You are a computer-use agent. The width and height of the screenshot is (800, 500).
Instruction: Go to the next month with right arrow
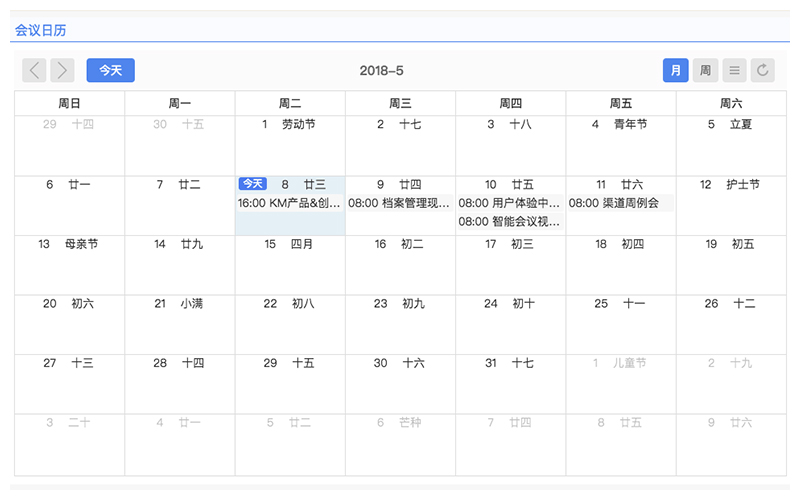(x=63, y=70)
